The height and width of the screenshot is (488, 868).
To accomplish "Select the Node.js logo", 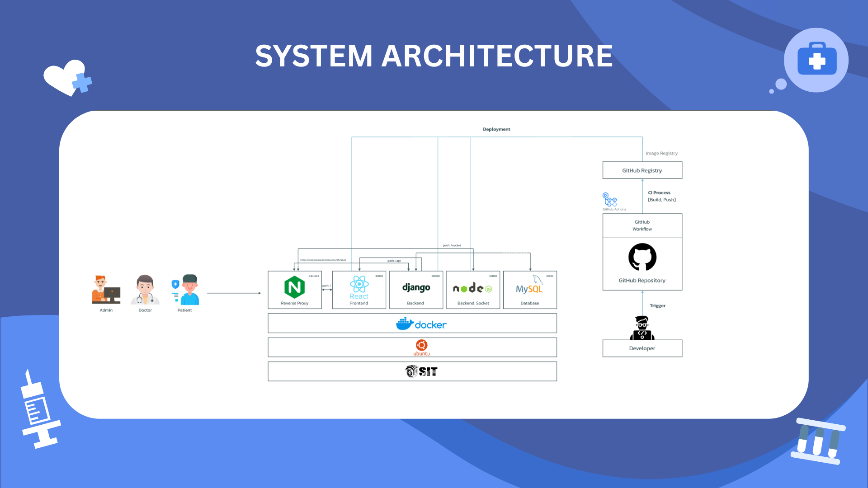I will pyautogui.click(x=472, y=288).
